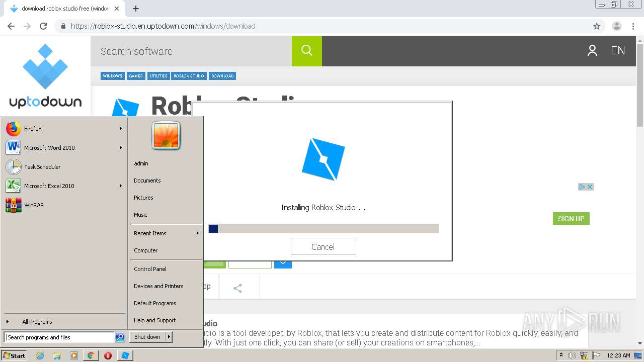Click the Firefox icon in Start menu
644x362 pixels.
coord(14,129)
